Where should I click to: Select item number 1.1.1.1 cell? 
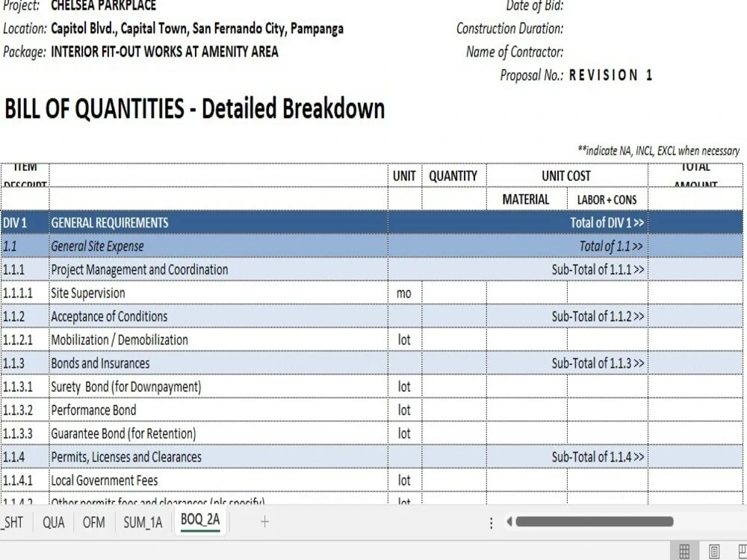point(25,293)
